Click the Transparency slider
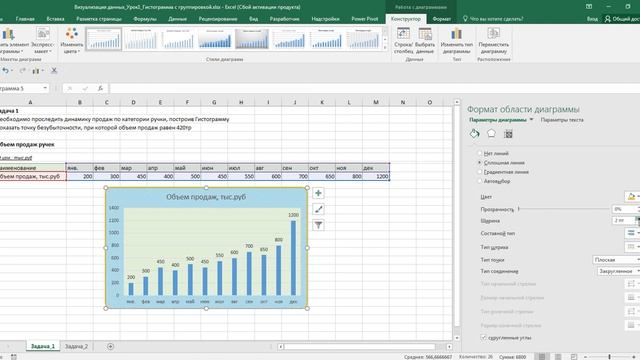 (563, 209)
